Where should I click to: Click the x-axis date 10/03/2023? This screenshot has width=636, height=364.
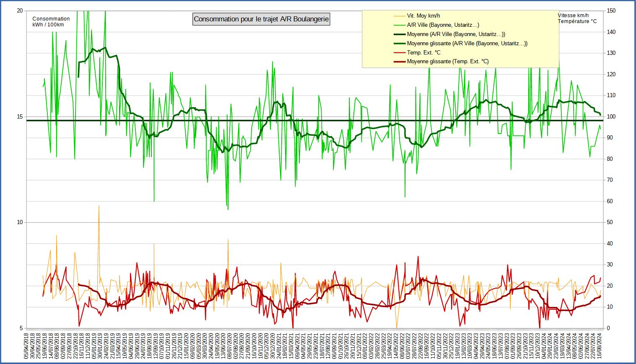pyautogui.click(x=470, y=346)
